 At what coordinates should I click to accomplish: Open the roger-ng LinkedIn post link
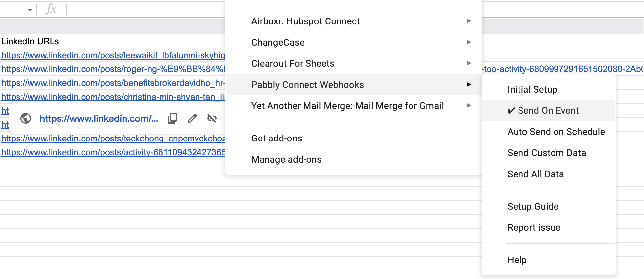pyautogui.click(x=113, y=69)
